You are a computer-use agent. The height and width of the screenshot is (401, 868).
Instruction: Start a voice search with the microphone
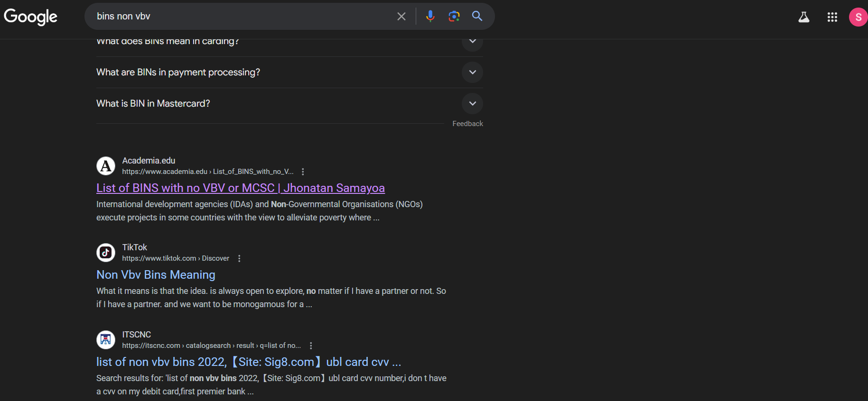430,17
